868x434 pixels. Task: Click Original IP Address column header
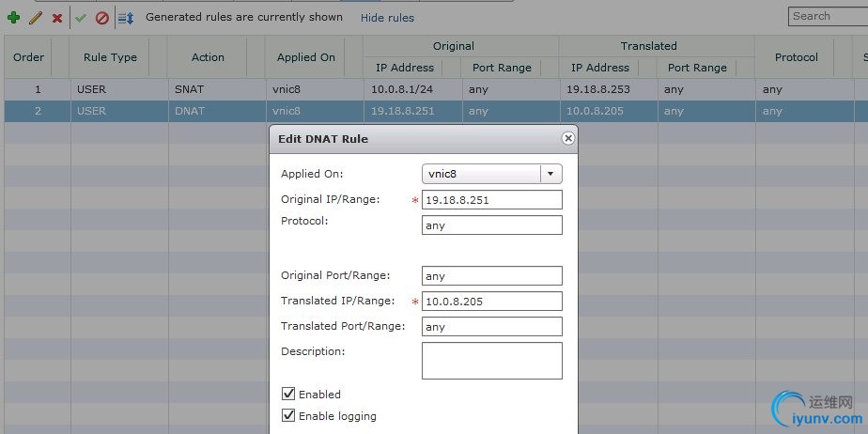tap(405, 68)
